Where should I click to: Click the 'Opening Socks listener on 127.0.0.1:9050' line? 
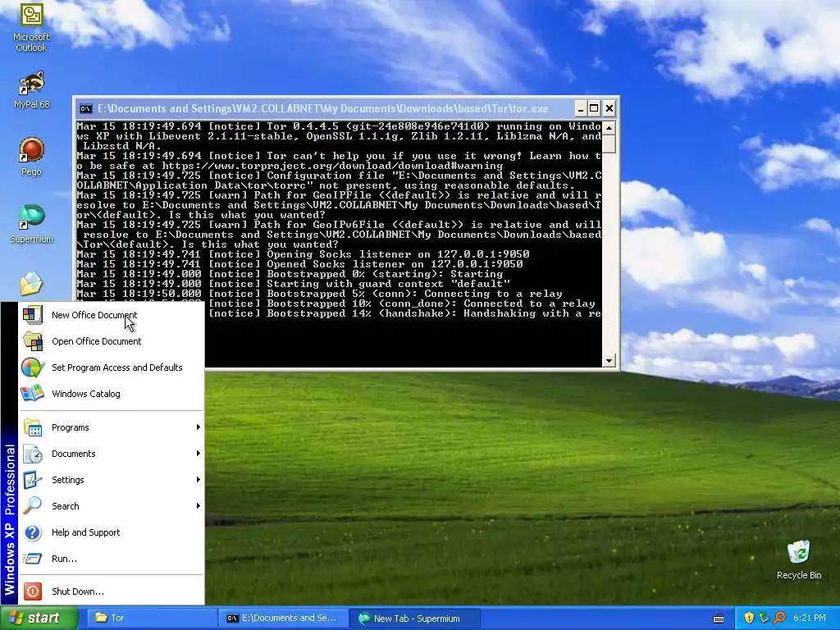[x=303, y=254]
